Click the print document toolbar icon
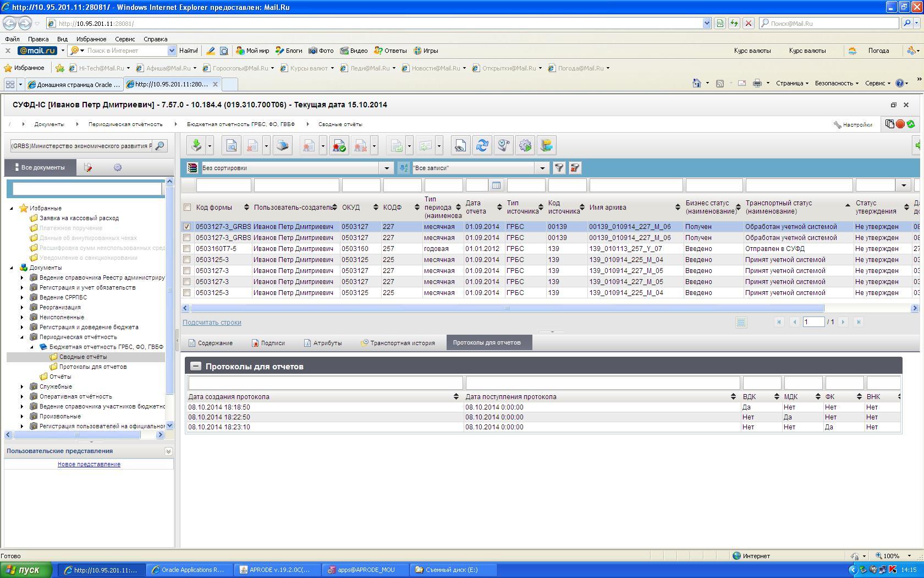Viewport: 924px width, 578px height. [x=283, y=146]
